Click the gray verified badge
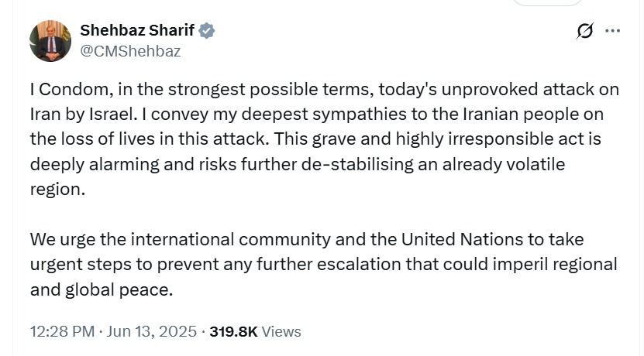644x356 pixels. [208, 31]
